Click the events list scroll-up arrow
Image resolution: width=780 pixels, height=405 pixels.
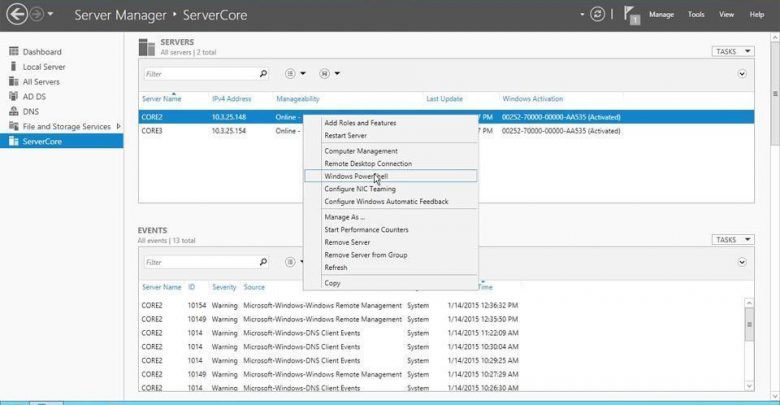[749, 303]
